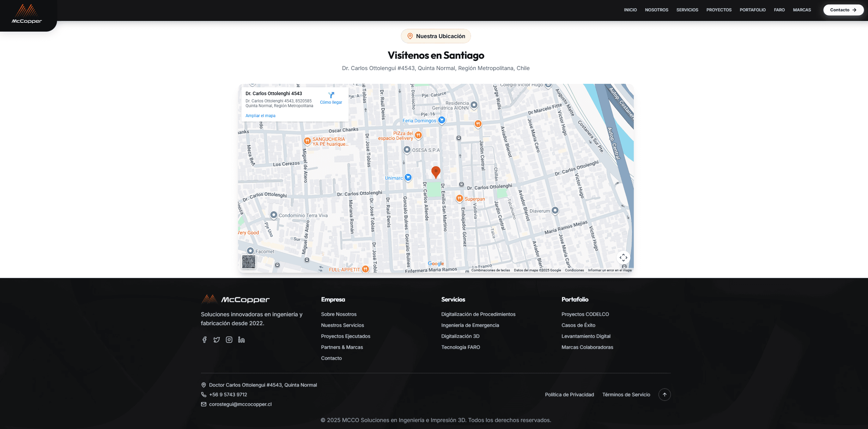Open Política de Privacidad link
The image size is (868, 429).
(x=570, y=395)
